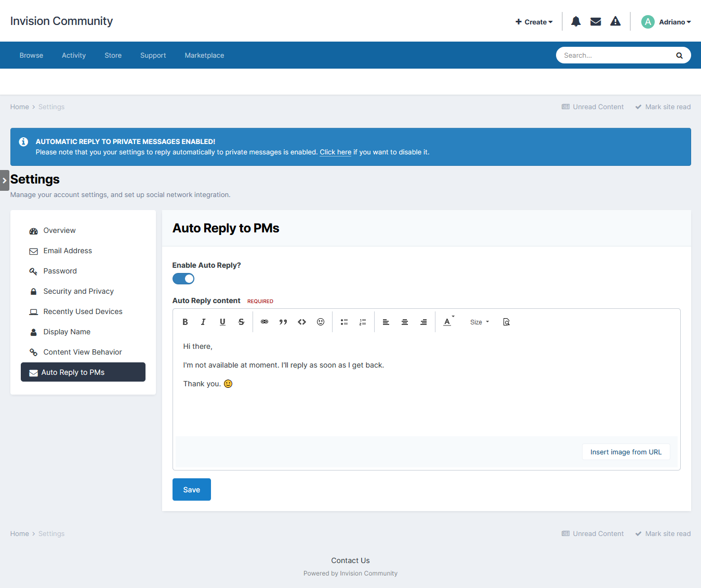Insert a bulleted list
This screenshot has width=701, height=588.
click(344, 322)
